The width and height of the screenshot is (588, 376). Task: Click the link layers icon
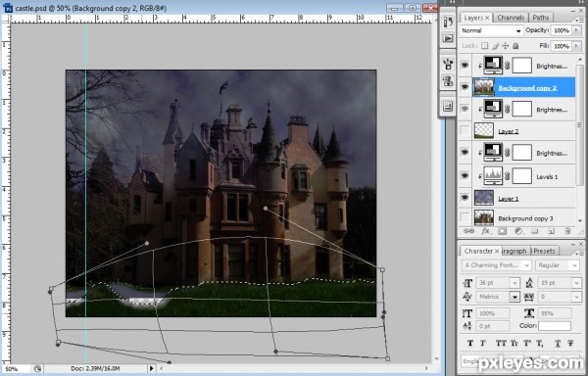coord(468,231)
